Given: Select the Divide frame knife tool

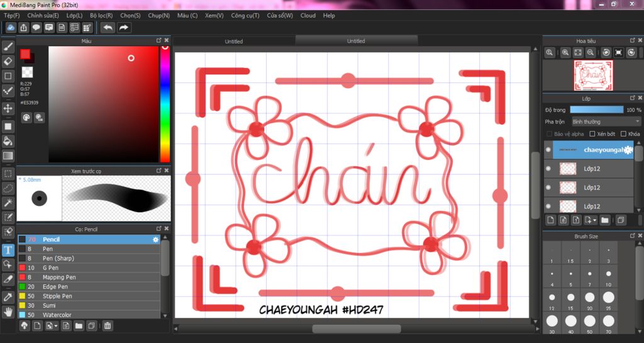Looking at the screenshot, I should [x=8, y=279].
